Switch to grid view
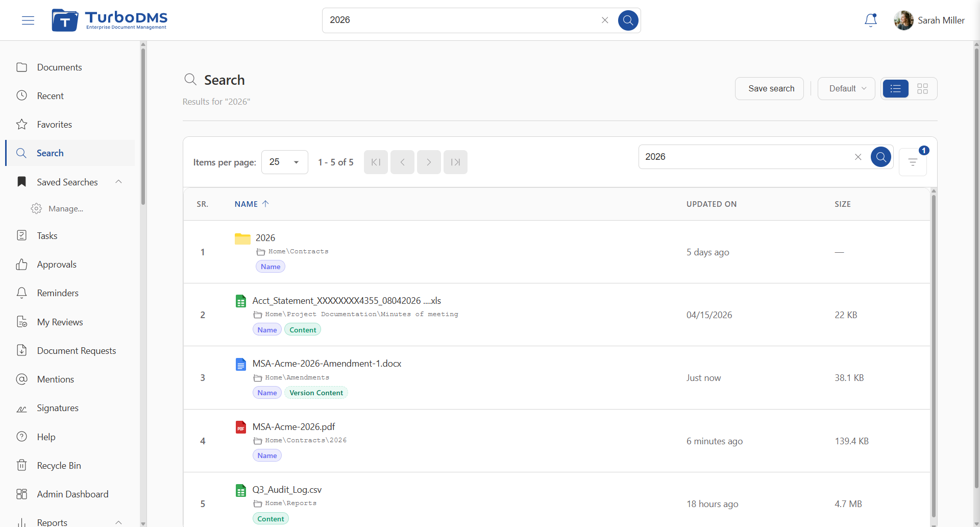The height and width of the screenshot is (527, 980). coord(922,89)
